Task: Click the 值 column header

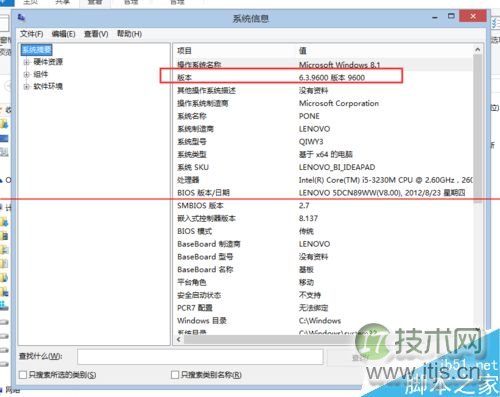Action: (303, 51)
